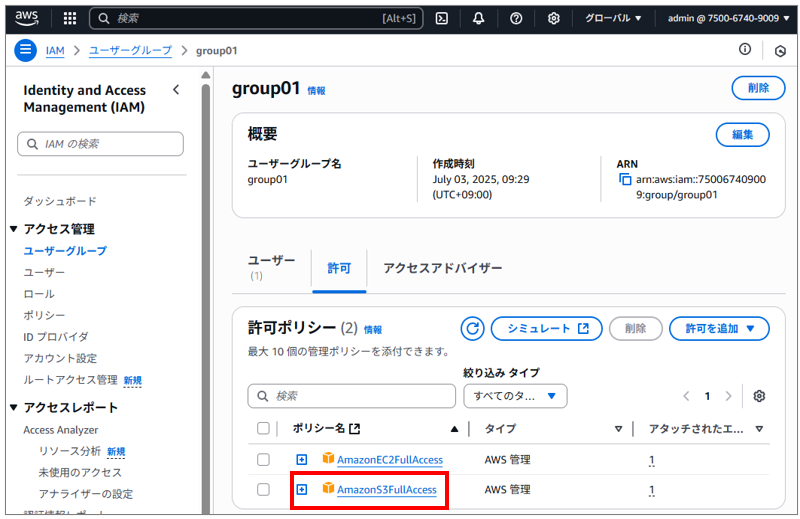Open the 情報 link next to group01 heading
The height and width of the screenshot is (519, 800).
[x=316, y=90]
